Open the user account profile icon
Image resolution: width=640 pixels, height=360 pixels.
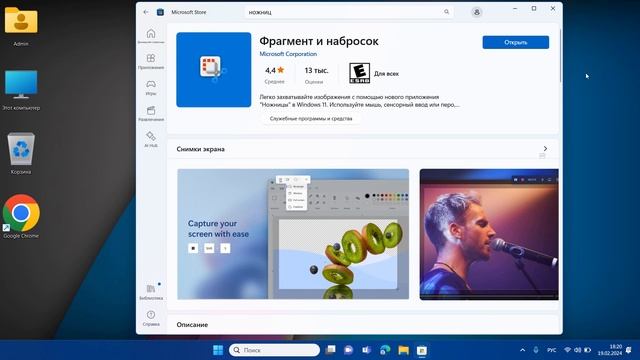coord(476,12)
